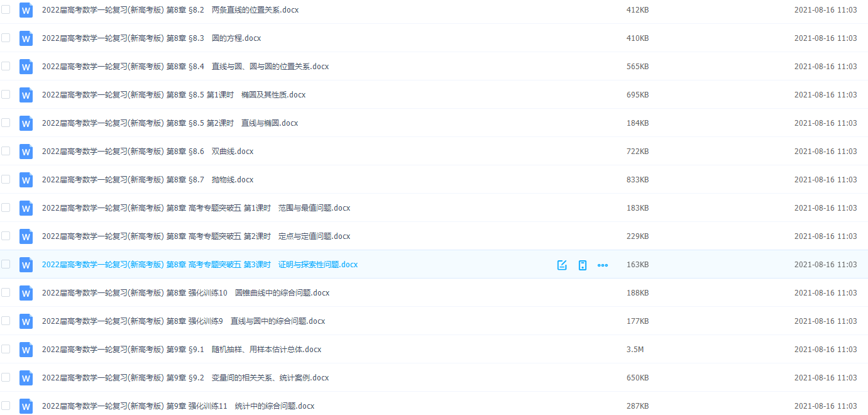
Task: Check the checkbox for 直线与椭圆.docx
Action: [x=6, y=123]
